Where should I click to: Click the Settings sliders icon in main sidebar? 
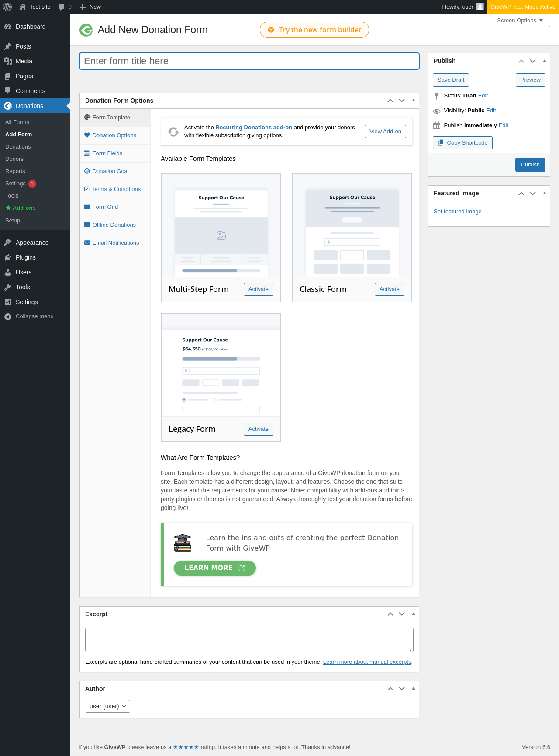[x=8, y=302]
